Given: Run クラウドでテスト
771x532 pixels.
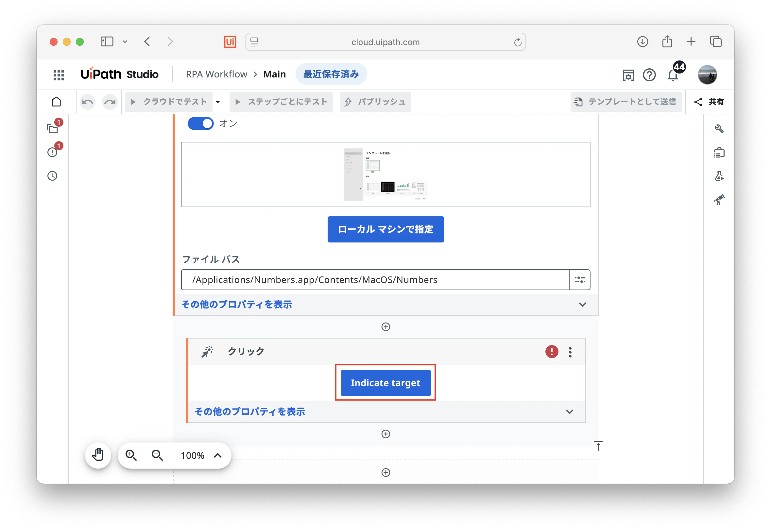Looking at the screenshot, I should [169, 102].
